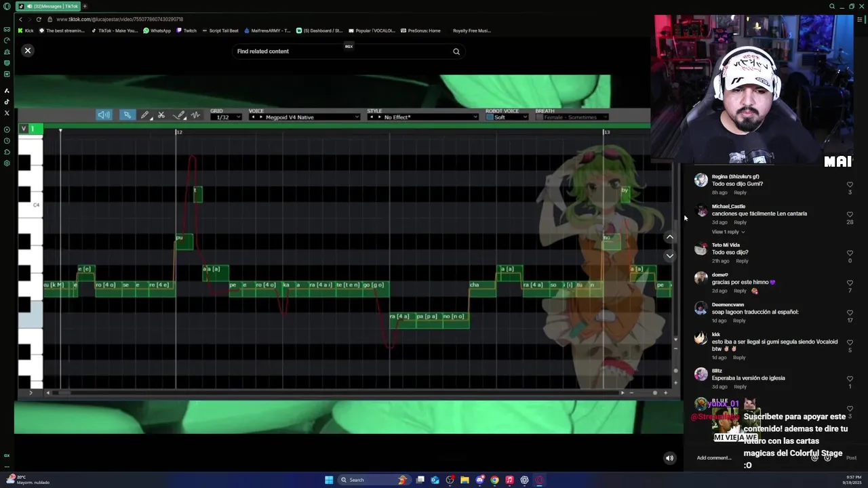Mute the TikTok video with speaker button
Screen dimensions: 868x488
[x=669, y=458]
